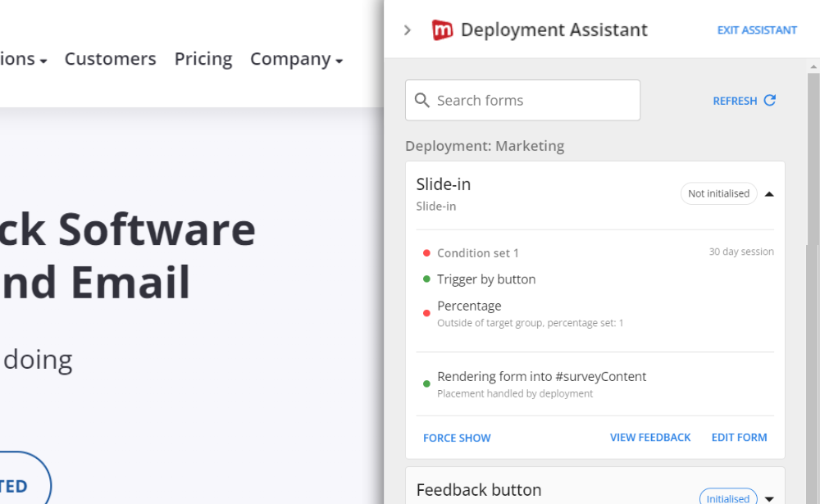820x504 pixels.
Task: Open the Company navigation dropdown
Action: click(x=296, y=58)
